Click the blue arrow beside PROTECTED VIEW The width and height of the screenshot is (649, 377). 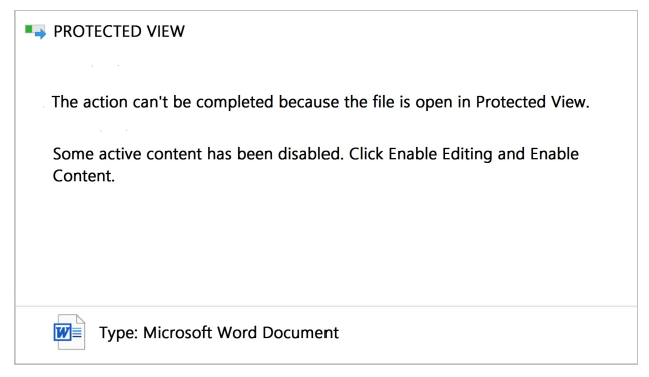click(x=41, y=34)
